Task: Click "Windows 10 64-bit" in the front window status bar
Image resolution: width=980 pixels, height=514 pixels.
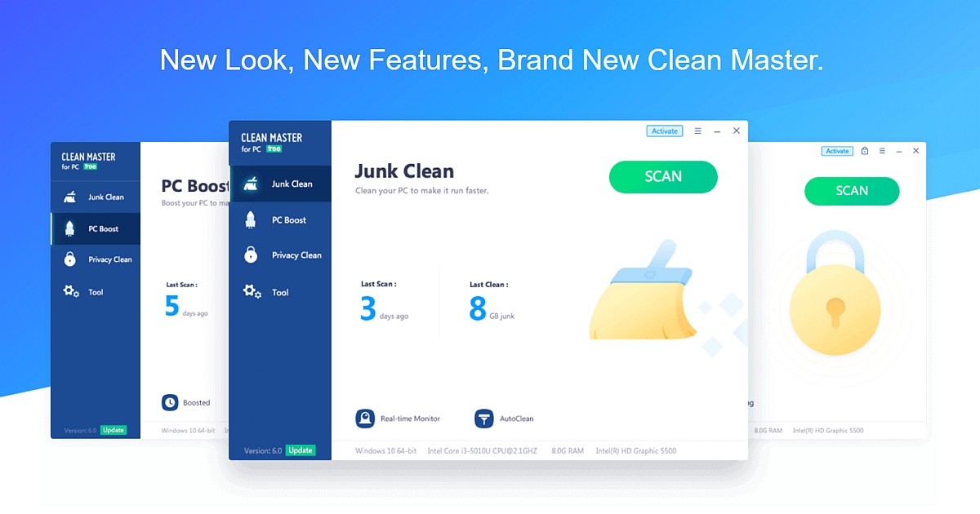Action: 385,451
